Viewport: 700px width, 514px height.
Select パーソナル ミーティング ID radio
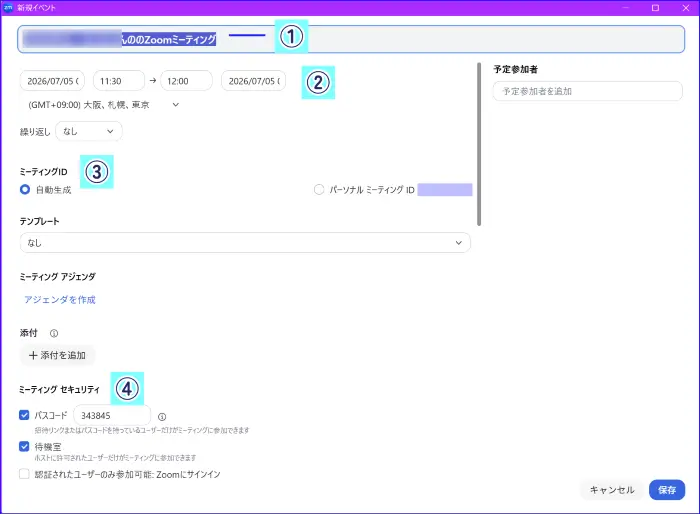coord(319,190)
